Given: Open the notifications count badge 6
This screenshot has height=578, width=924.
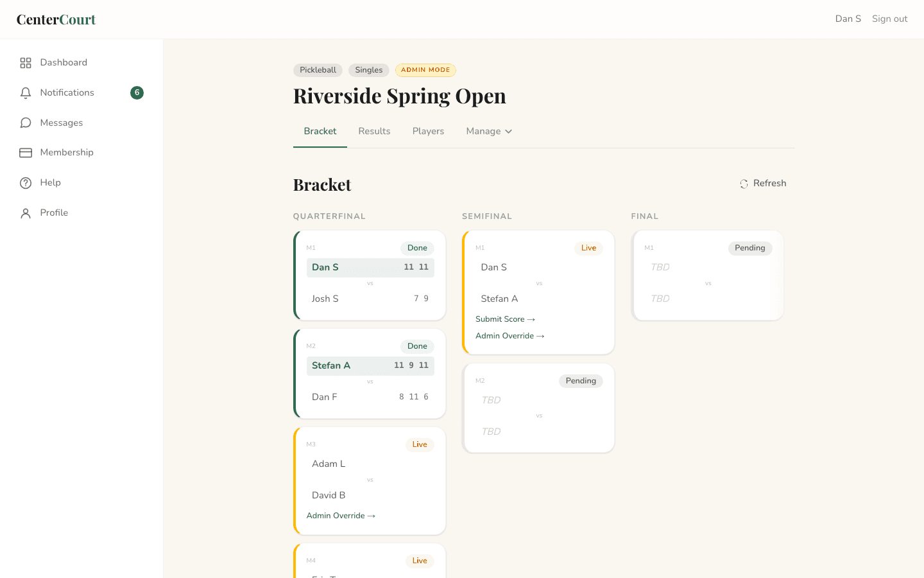Looking at the screenshot, I should (137, 92).
